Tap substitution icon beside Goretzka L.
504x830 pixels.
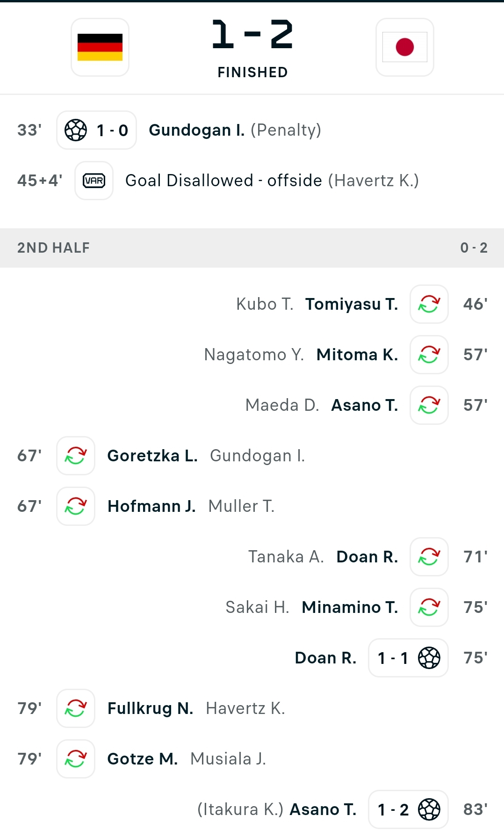(x=76, y=456)
